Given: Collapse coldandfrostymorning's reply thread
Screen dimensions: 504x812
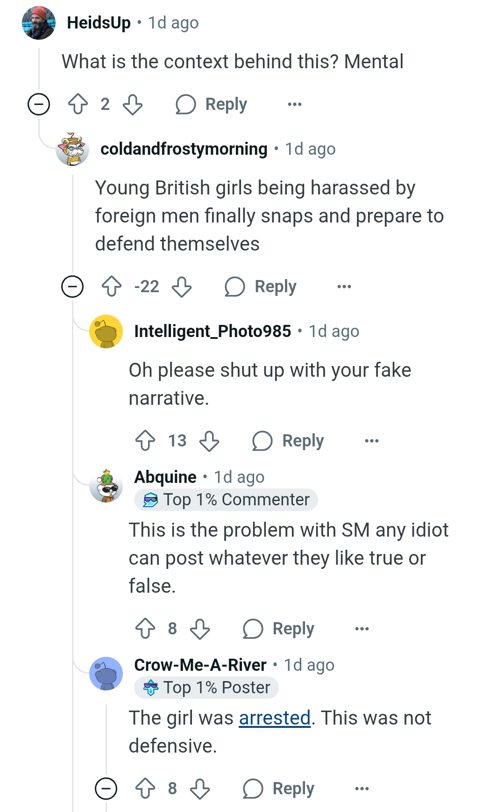Looking at the screenshot, I should [72, 286].
